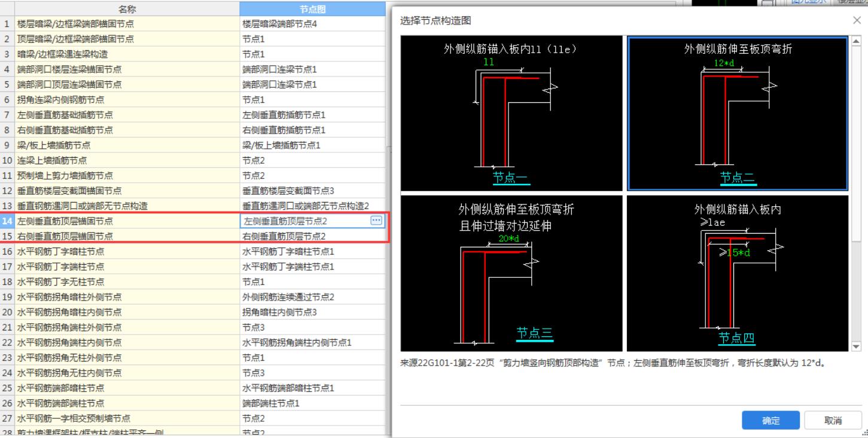The width and height of the screenshot is (868, 438).
Task: Click cell 端部端柱节点1
Action: [x=313, y=403]
